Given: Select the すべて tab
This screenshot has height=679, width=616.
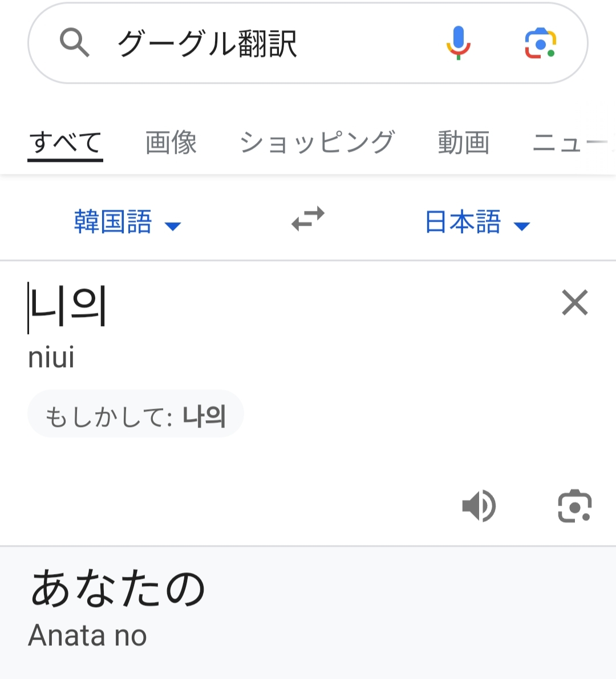Looking at the screenshot, I should pyautogui.click(x=65, y=143).
